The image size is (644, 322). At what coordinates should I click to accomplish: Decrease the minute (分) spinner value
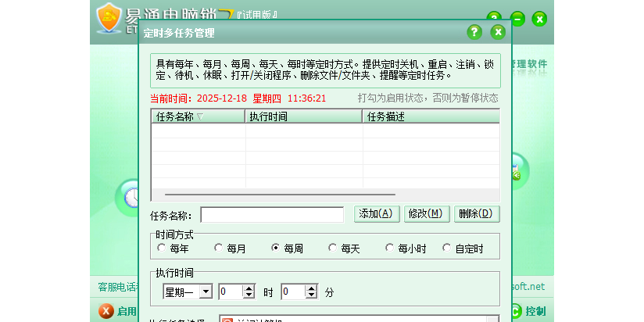(x=312, y=295)
